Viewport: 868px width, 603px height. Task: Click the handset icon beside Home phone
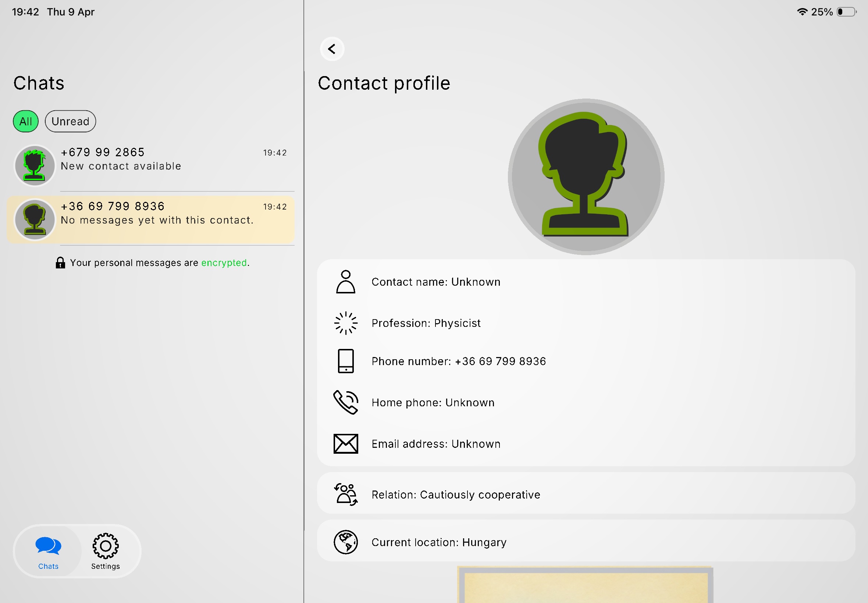coord(345,402)
